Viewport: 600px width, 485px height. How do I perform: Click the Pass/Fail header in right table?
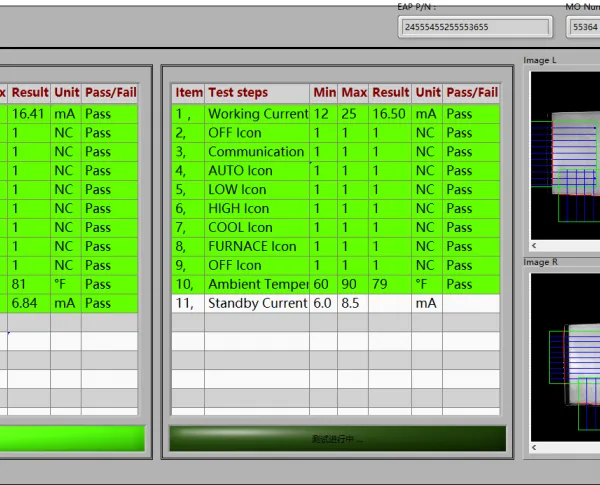tap(471, 93)
